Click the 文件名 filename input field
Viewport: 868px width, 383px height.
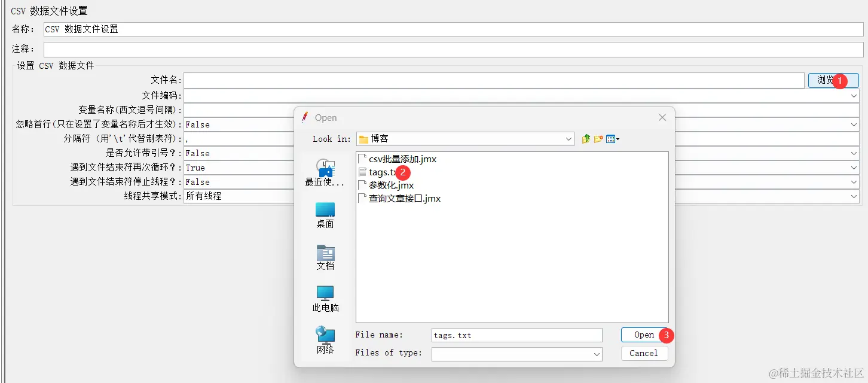tap(494, 80)
